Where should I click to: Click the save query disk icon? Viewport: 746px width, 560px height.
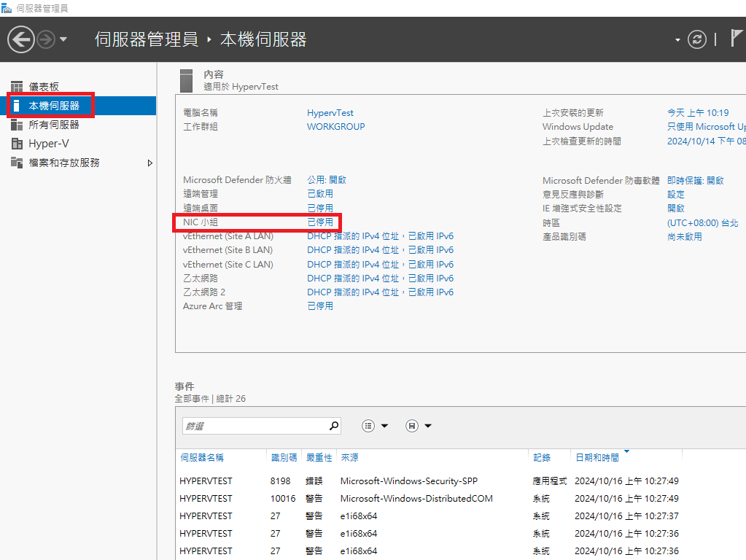(412, 426)
